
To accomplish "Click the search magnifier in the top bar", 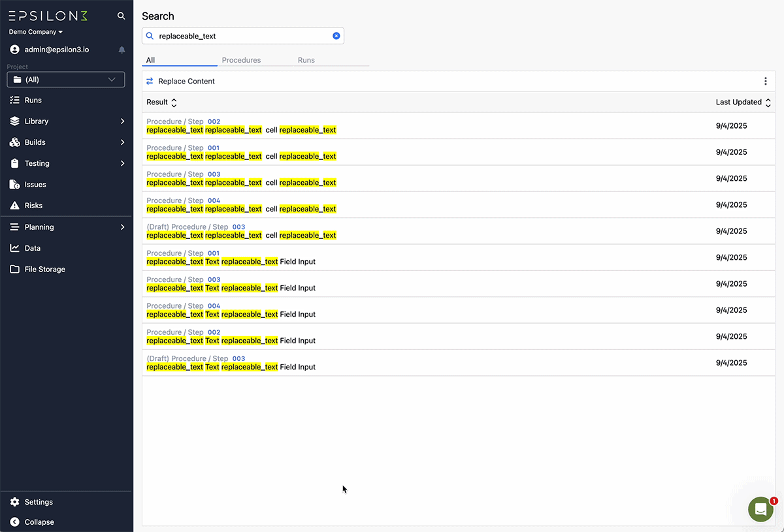I will click(122, 15).
